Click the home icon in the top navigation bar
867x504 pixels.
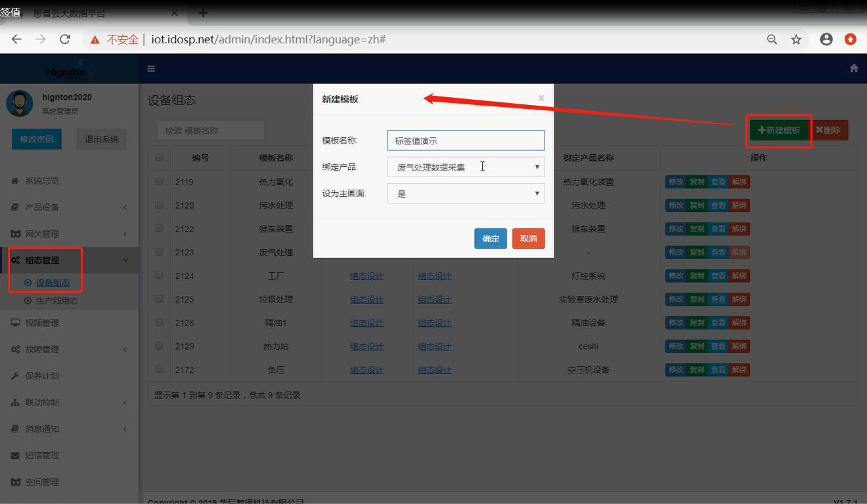click(x=853, y=68)
